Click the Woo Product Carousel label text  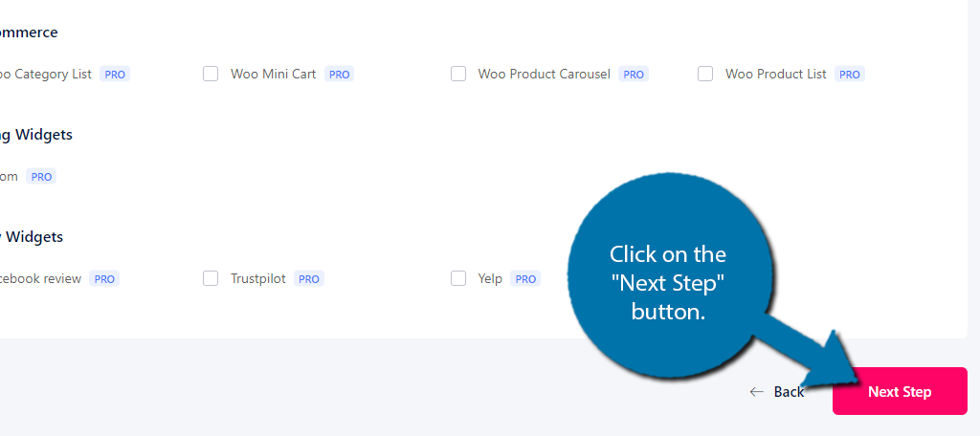point(544,74)
